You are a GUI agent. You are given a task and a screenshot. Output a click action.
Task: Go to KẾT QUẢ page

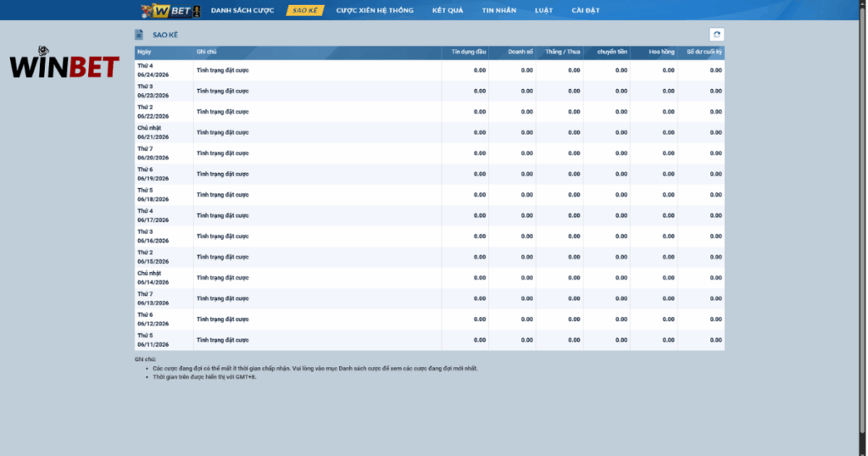(448, 10)
